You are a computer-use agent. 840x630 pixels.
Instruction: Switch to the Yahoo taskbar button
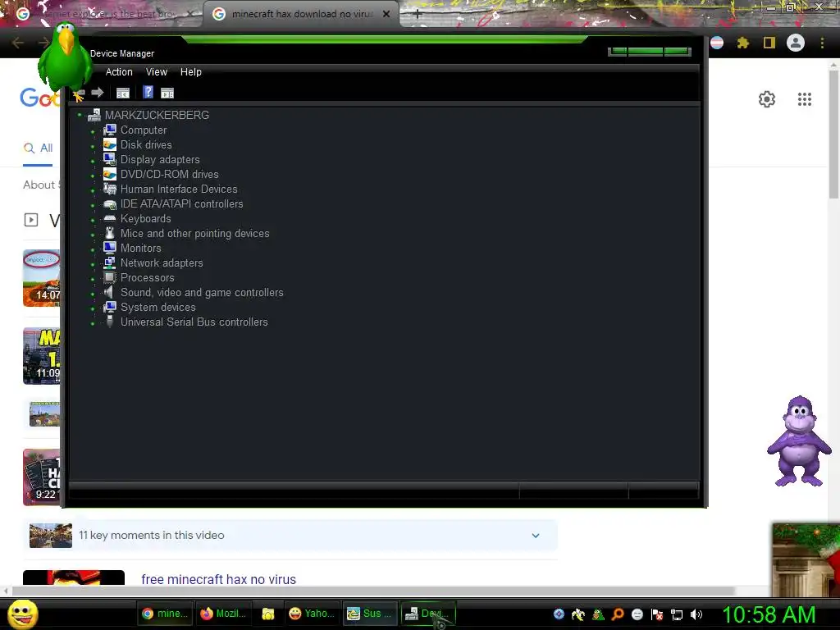[311, 614]
